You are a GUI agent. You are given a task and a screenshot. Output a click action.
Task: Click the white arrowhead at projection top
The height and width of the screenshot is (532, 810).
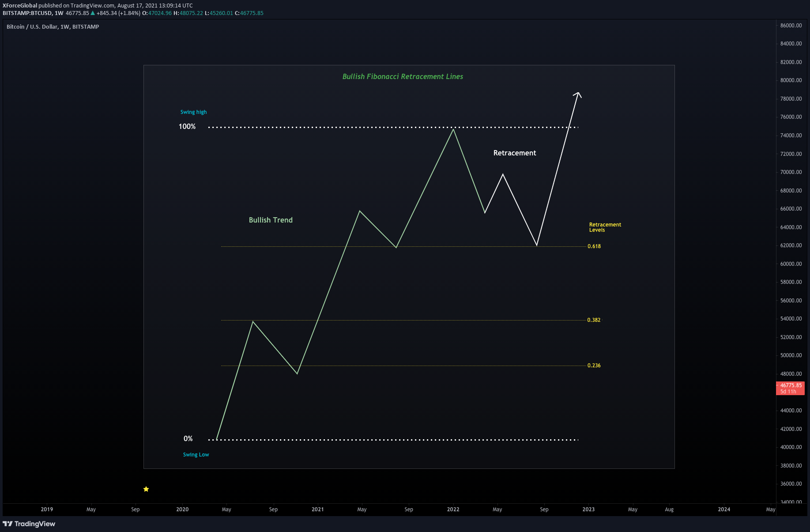tap(578, 94)
